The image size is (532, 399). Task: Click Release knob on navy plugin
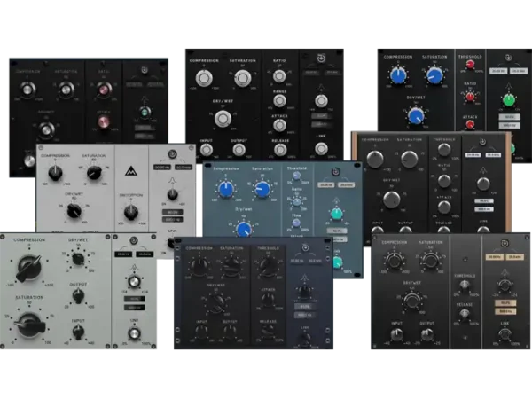[268, 332]
